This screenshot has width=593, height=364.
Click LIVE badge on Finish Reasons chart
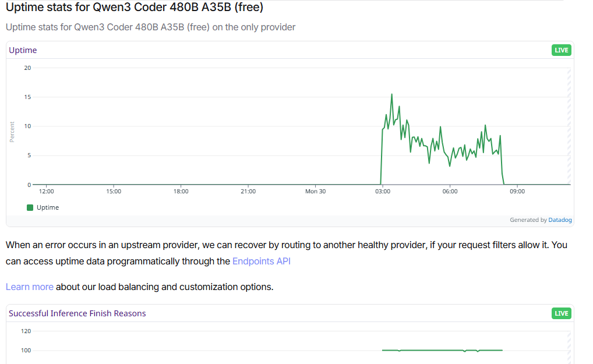(x=561, y=313)
